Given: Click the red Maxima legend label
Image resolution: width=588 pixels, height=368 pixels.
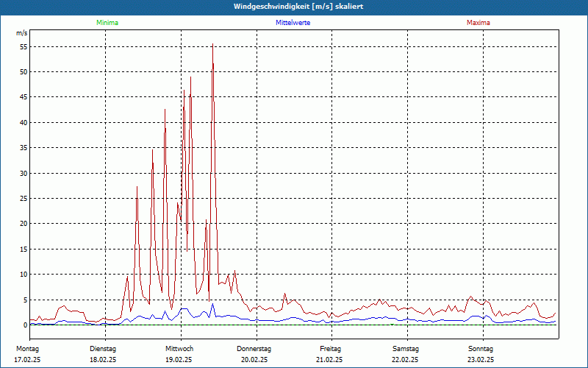Looking at the screenshot, I should (x=478, y=23).
